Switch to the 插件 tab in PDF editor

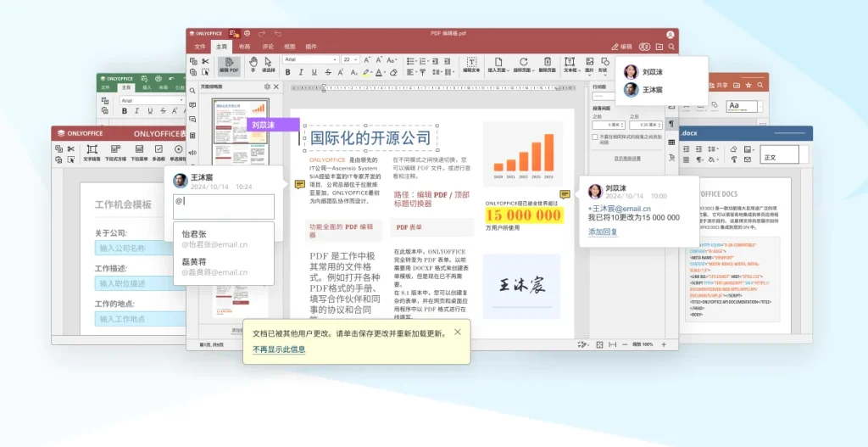coord(311,47)
